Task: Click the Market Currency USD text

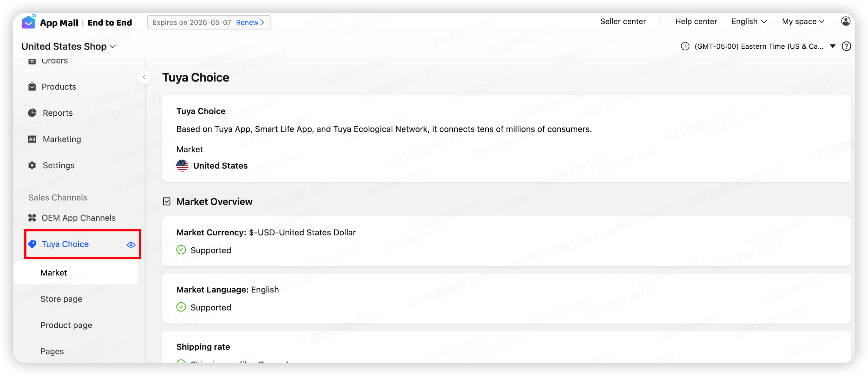Action: click(x=266, y=232)
